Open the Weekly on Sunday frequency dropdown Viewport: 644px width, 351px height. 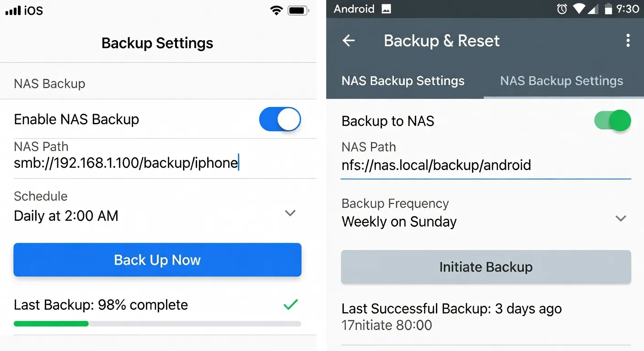coord(621,218)
